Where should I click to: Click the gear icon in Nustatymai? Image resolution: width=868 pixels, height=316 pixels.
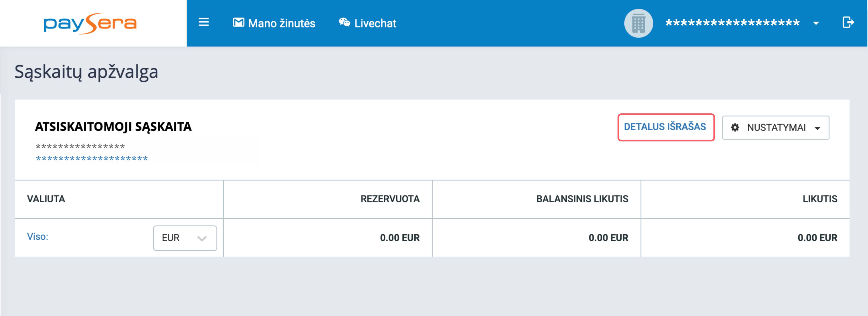(735, 128)
